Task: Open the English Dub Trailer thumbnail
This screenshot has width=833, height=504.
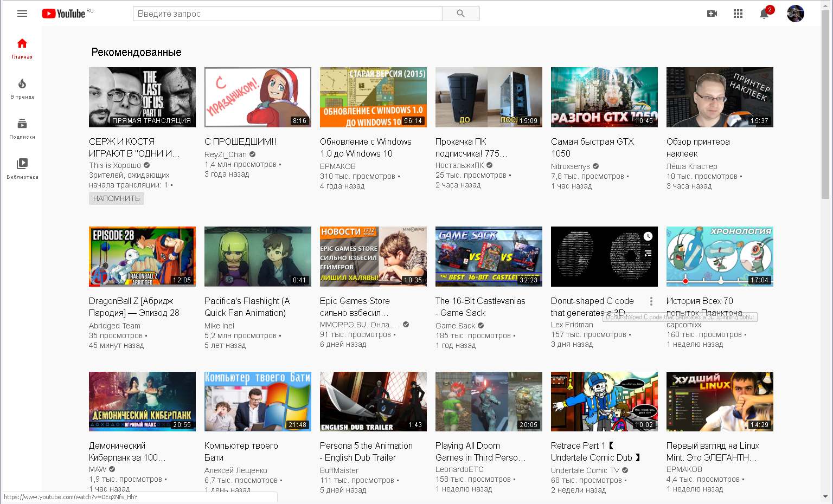Action: [x=373, y=402]
